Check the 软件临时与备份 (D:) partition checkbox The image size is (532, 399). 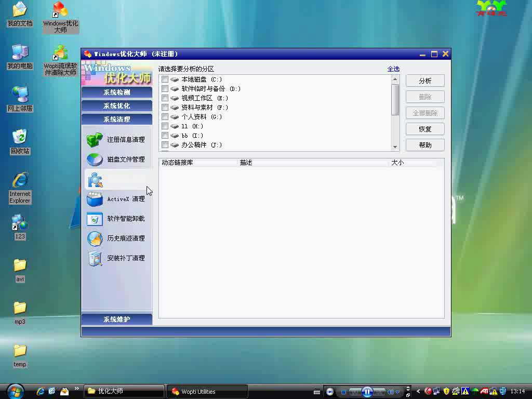(165, 89)
